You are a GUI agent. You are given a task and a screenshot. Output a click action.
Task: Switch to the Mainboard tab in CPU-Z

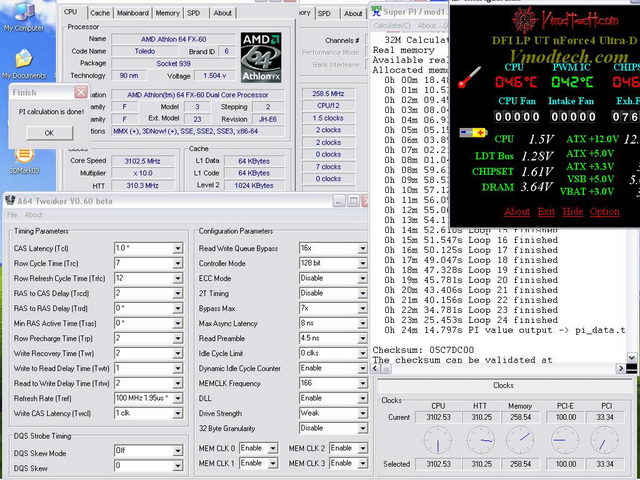(133, 13)
